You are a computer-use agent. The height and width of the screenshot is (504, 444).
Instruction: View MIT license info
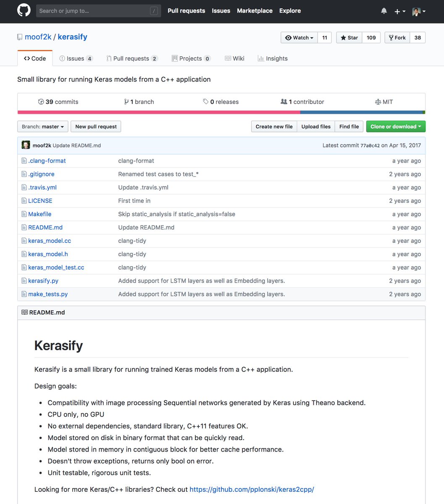(x=384, y=102)
